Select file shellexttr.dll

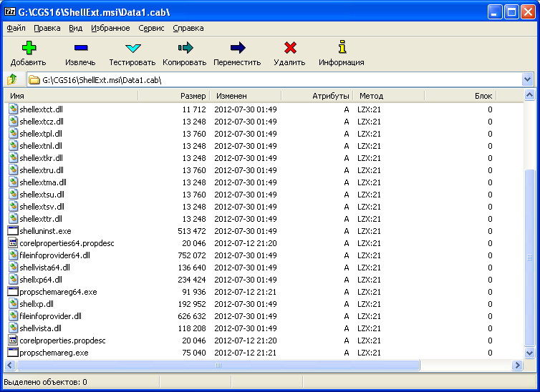pos(41,219)
